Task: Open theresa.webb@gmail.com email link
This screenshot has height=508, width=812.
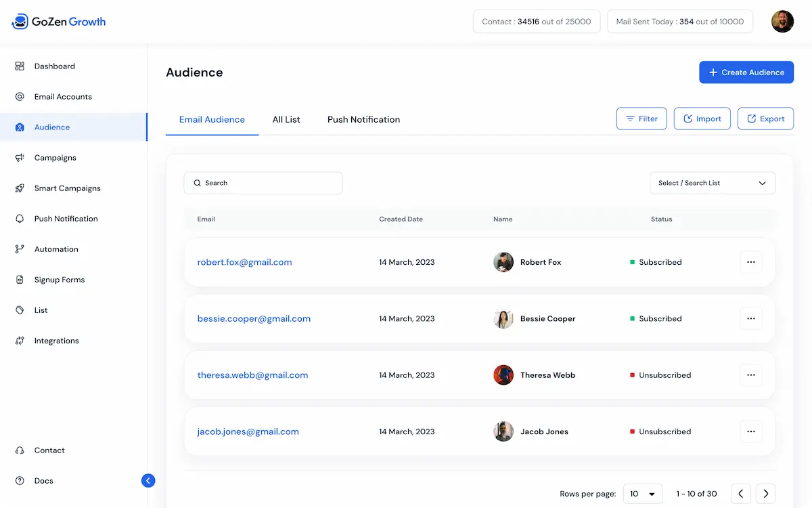Action: 252,375
